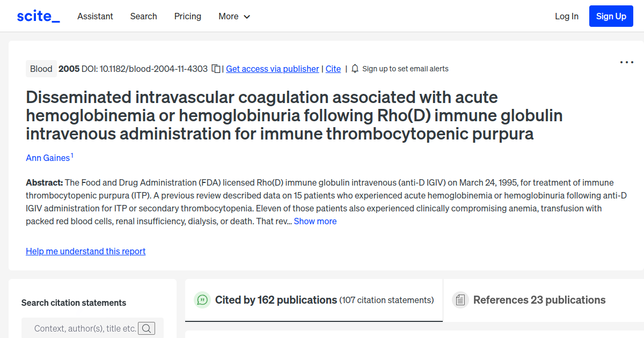Screen dimensions: 644x338
Task: Click the document icon beside References
Action: point(460,300)
